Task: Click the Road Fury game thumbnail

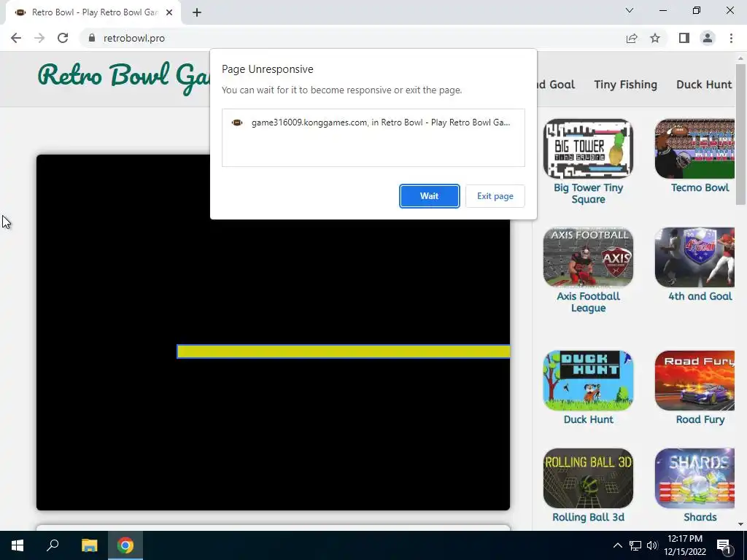Action: [695, 381]
